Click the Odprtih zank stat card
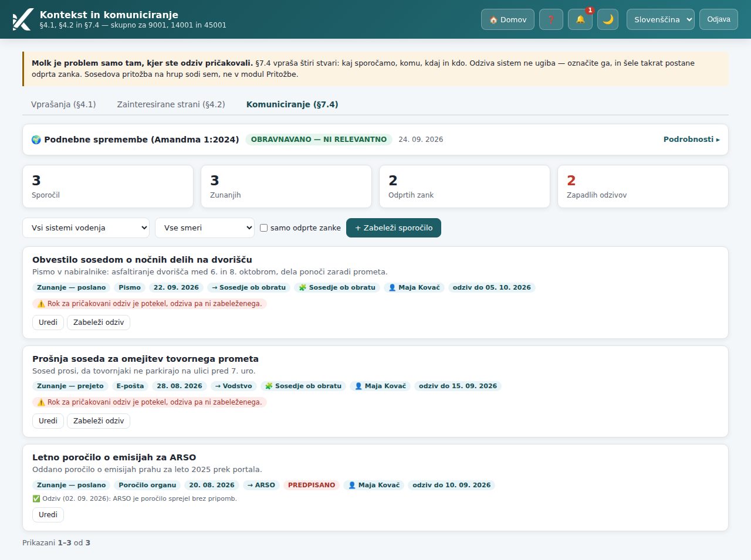The image size is (751, 560). (465, 186)
